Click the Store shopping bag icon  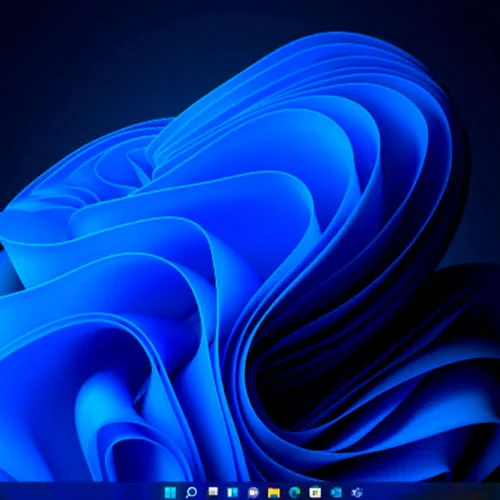[x=315, y=492]
